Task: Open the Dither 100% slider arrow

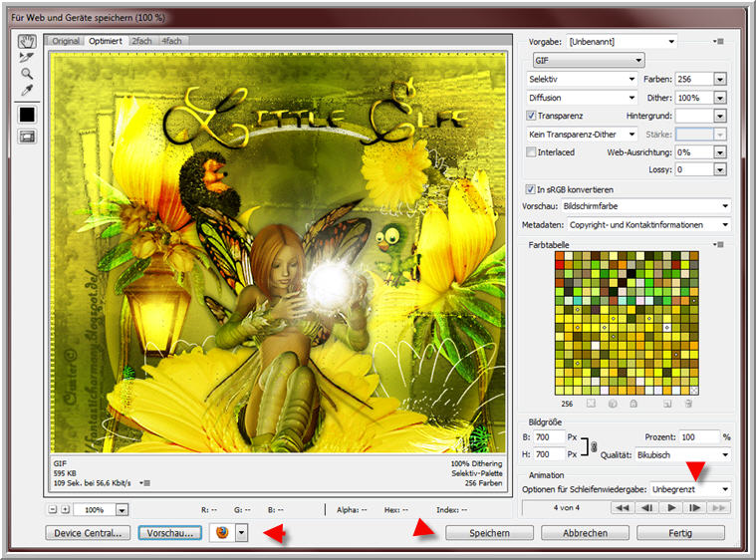Action: point(720,98)
